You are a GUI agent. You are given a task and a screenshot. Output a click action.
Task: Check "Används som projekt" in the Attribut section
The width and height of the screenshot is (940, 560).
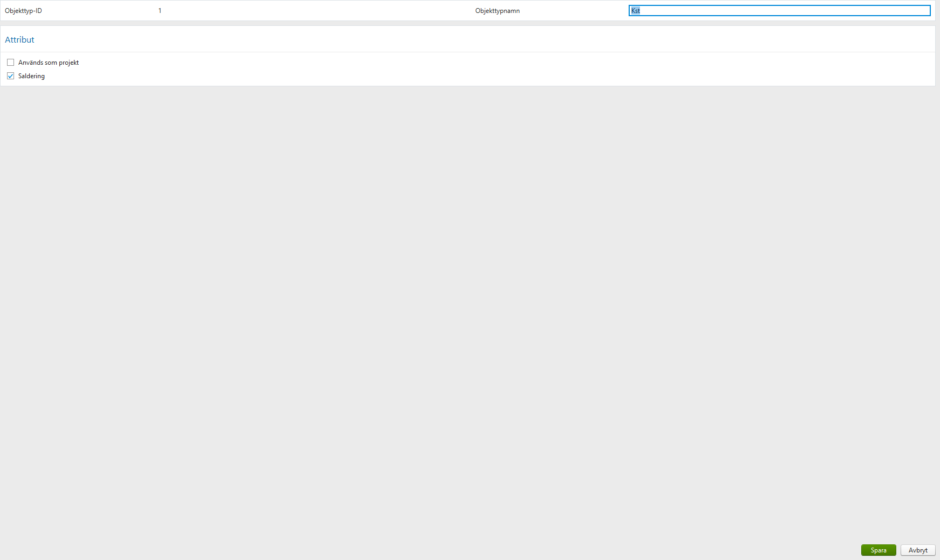10,62
